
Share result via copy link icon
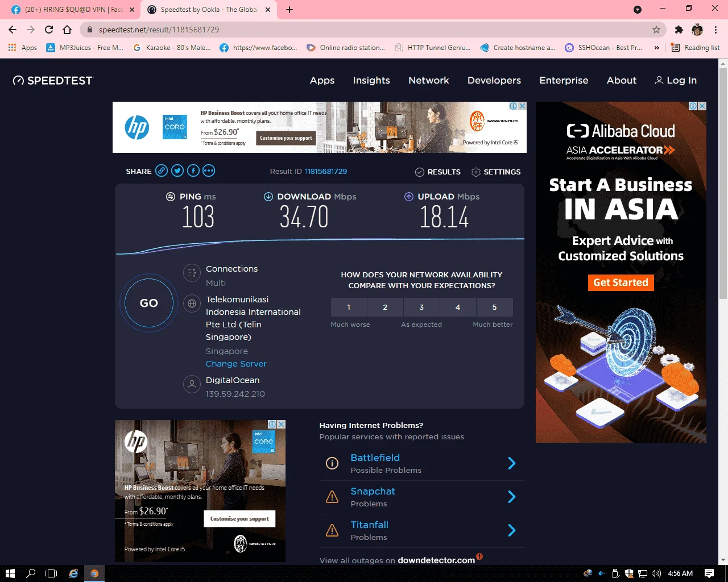[x=162, y=171]
